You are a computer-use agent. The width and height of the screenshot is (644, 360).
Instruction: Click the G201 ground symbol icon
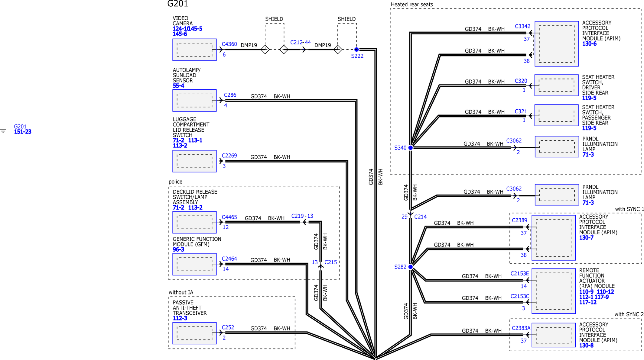[3, 129]
